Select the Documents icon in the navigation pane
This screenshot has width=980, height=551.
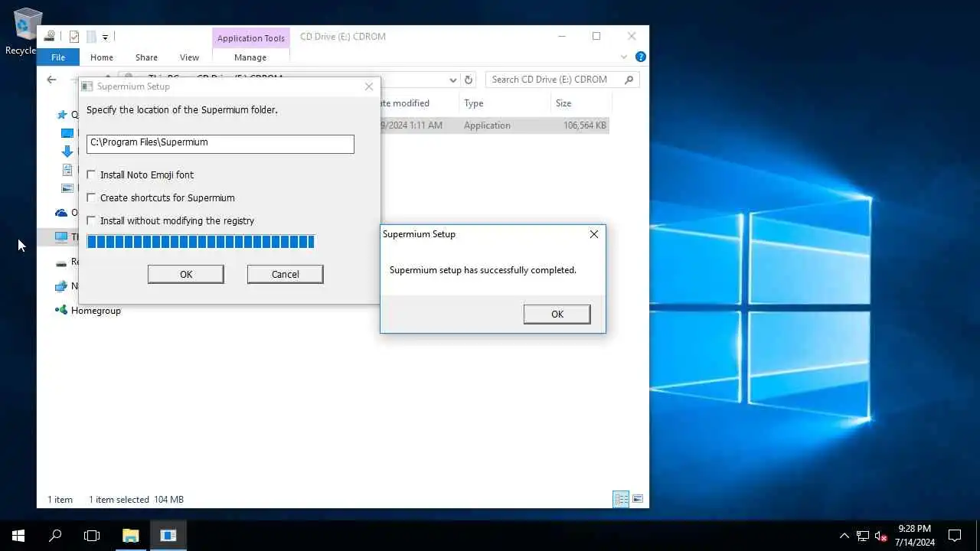coord(67,170)
